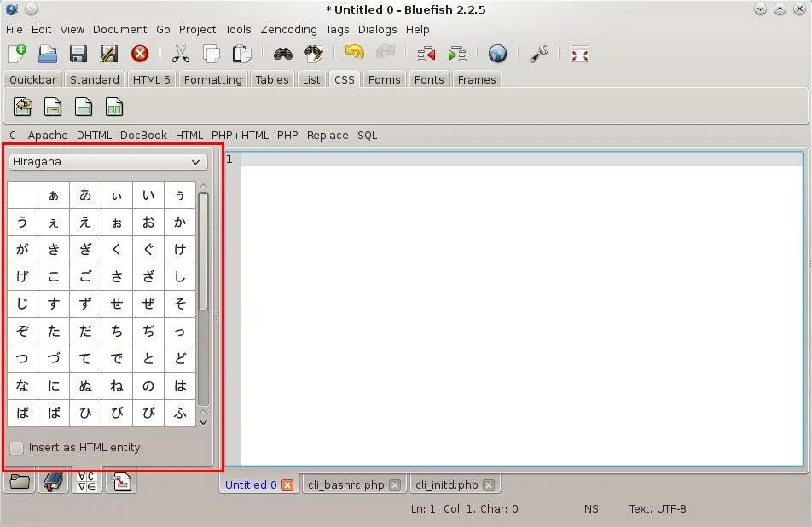812x527 pixels.
Task: Open the bookmarks panel book icon
Action: 54,482
